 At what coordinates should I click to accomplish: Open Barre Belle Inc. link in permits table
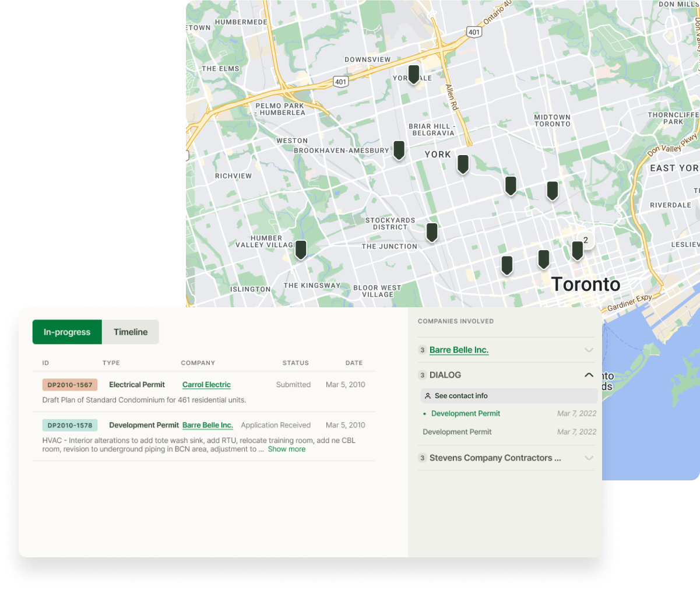[207, 425]
